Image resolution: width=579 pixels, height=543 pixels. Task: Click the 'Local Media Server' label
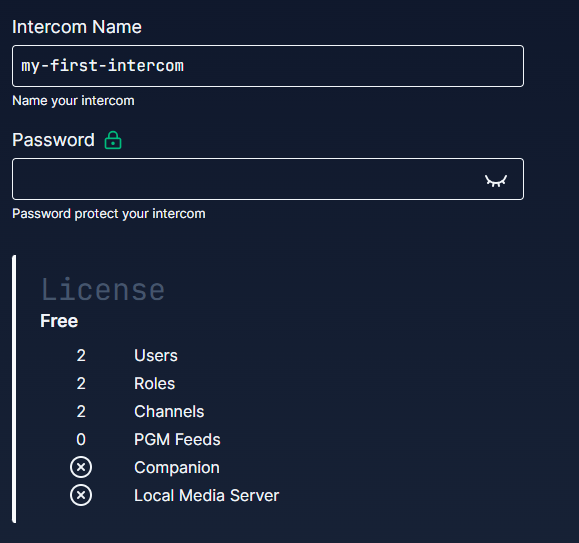point(206,496)
